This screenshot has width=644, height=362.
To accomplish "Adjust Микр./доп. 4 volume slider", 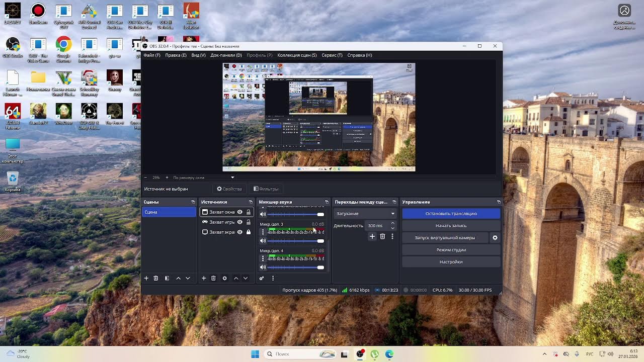I will point(296,267).
